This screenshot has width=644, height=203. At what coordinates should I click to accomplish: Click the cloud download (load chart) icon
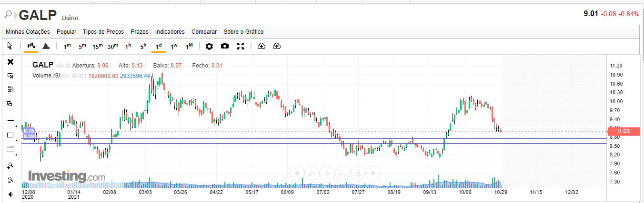[261, 46]
